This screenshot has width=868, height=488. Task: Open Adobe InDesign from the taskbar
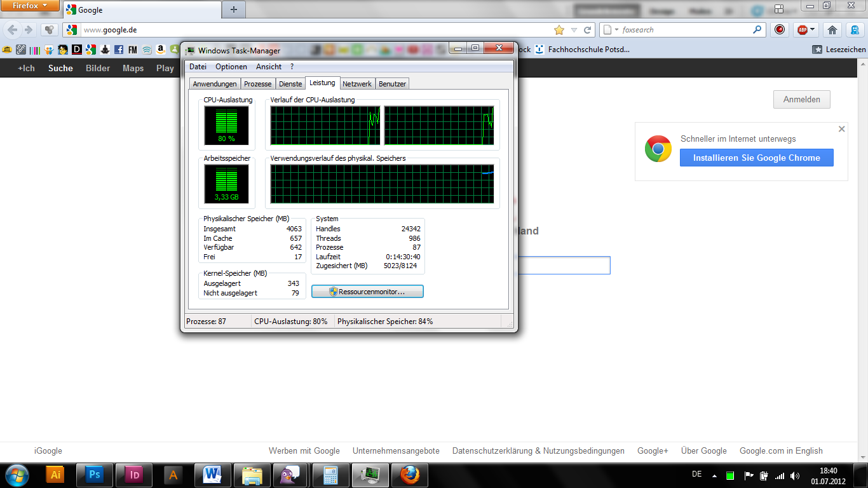click(134, 475)
